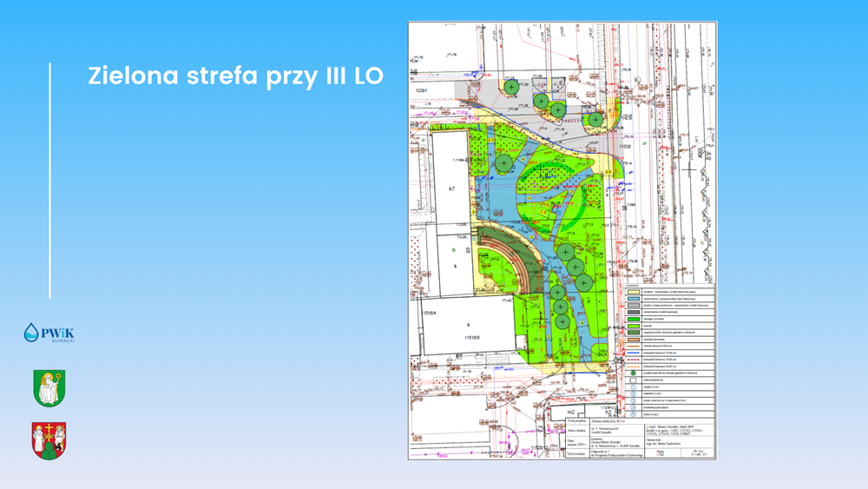
Task: Select the white vertical divider line
Action: 49,180
